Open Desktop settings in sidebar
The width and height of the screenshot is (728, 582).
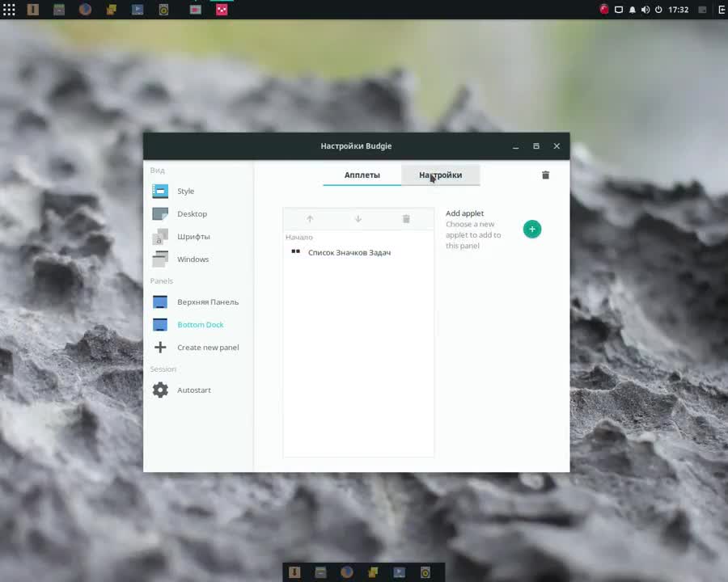point(199,213)
